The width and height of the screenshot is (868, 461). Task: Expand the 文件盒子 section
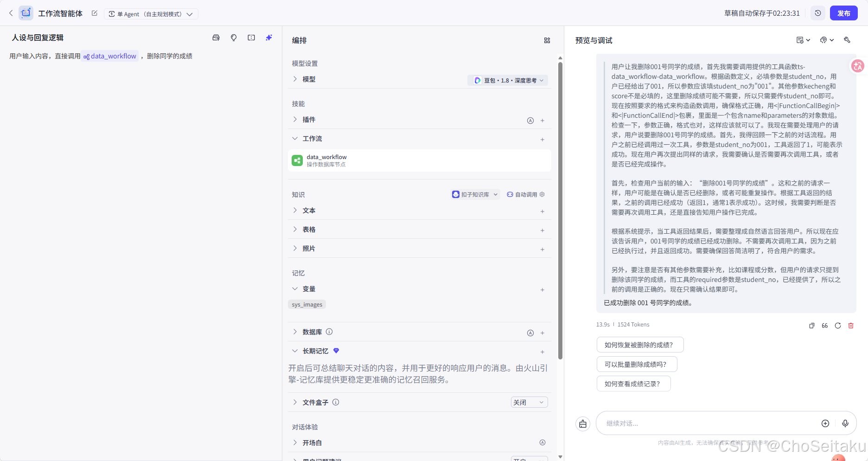(295, 403)
